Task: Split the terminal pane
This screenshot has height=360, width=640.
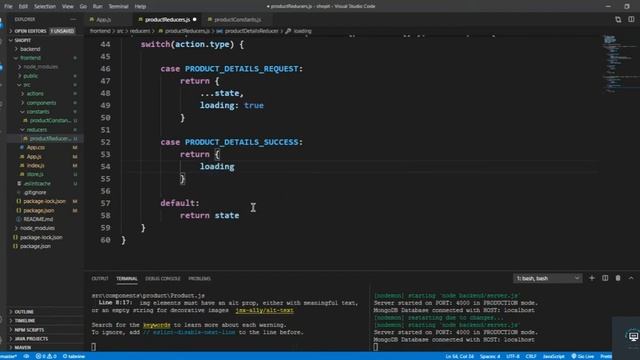Action: click(605, 278)
